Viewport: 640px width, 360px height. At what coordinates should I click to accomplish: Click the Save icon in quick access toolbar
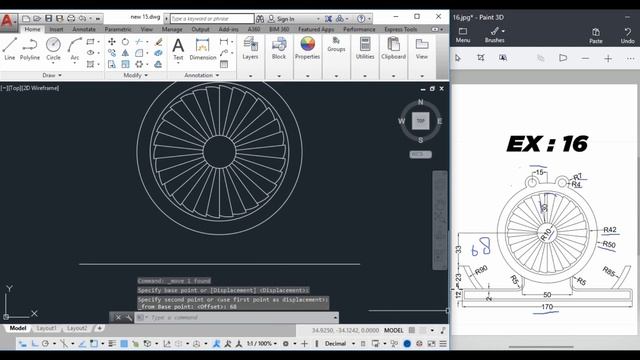pyautogui.click(x=49, y=18)
